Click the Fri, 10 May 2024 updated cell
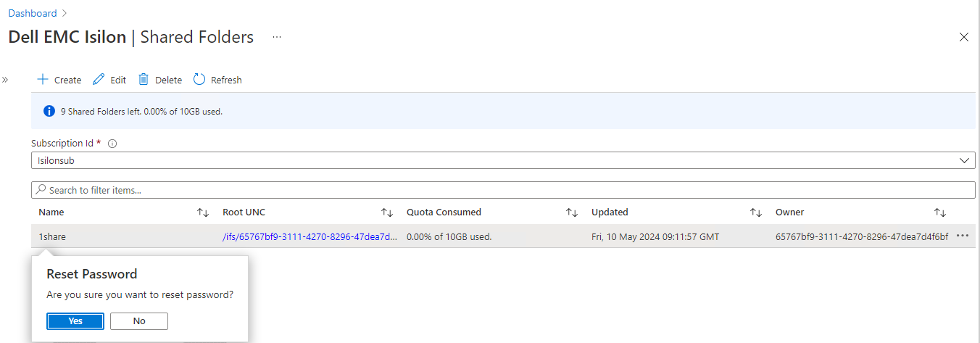980x343 pixels. [x=655, y=236]
